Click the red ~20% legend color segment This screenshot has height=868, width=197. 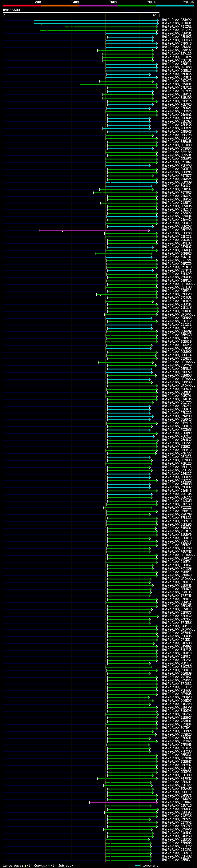(x=22, y=6)
